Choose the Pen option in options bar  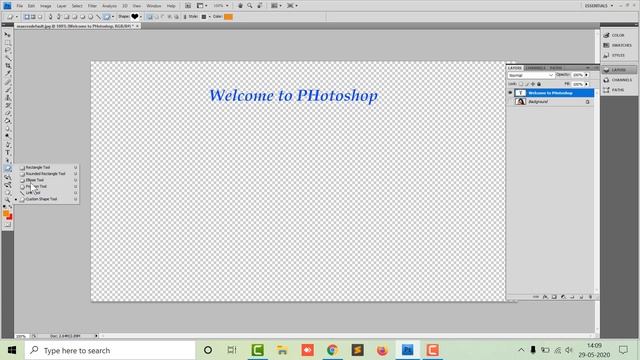(x=50, y=17)
